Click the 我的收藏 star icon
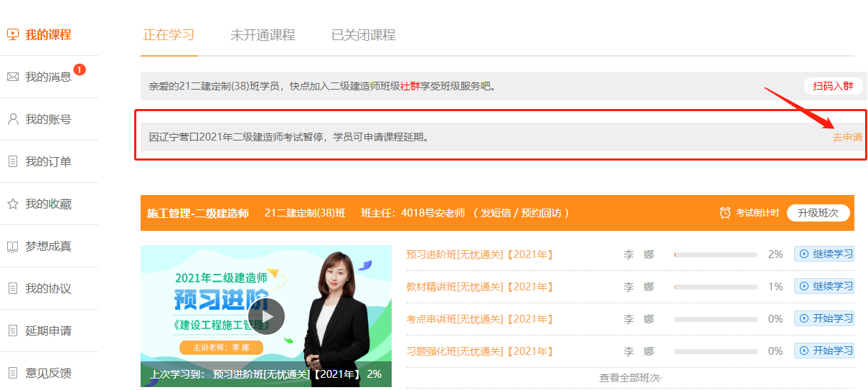This screenshot has height=390, width=868. 13,204
